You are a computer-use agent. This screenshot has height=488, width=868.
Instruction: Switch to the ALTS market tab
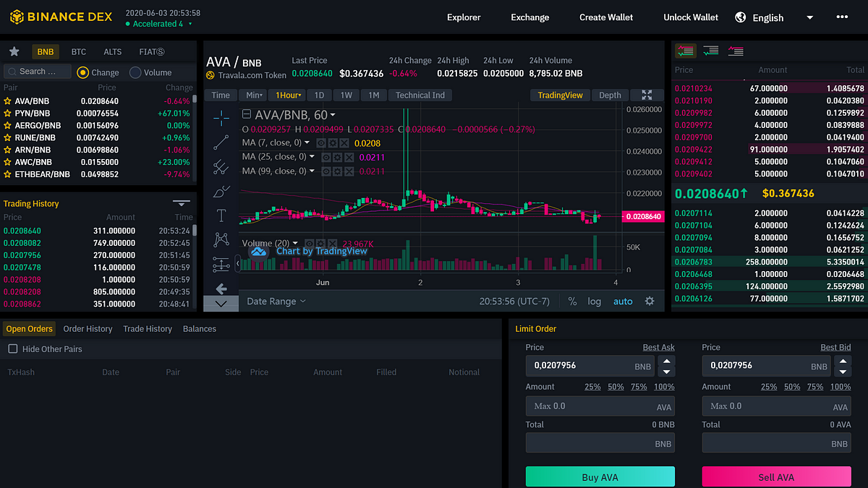click(113, 51)
